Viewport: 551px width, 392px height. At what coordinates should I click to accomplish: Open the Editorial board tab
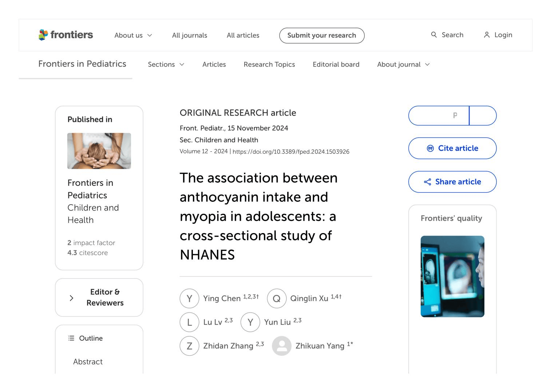pyautogui.click(x=336, y=64)
